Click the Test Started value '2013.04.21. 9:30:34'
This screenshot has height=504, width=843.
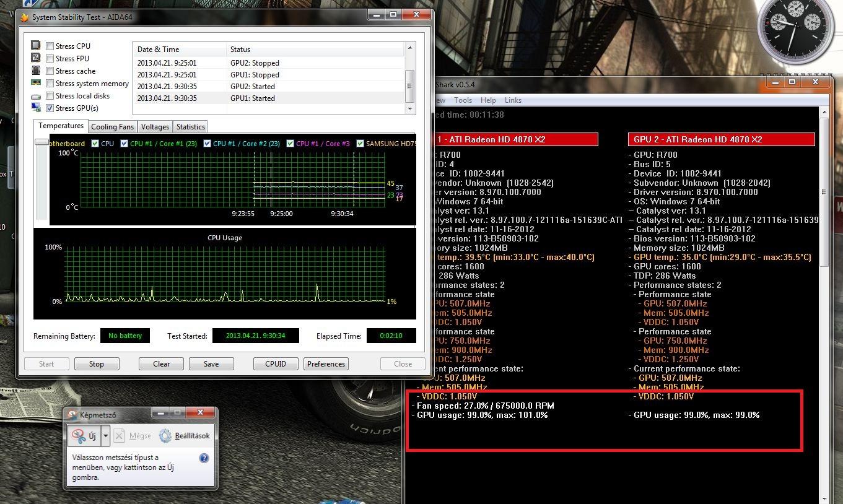[255, 336]
